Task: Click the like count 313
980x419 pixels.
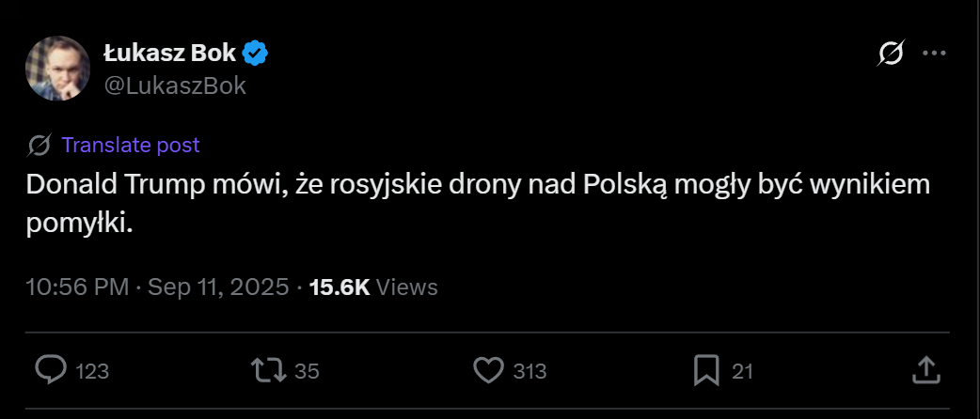Action: pos(530,371)
